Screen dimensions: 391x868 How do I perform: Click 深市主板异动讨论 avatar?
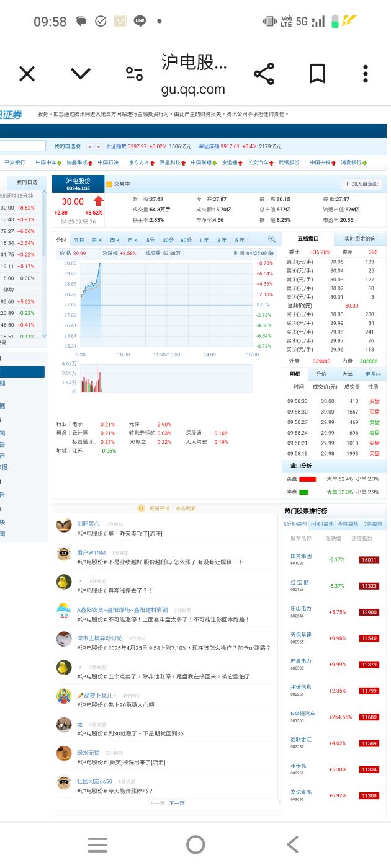pyautogui.click(x=64, y=639)
